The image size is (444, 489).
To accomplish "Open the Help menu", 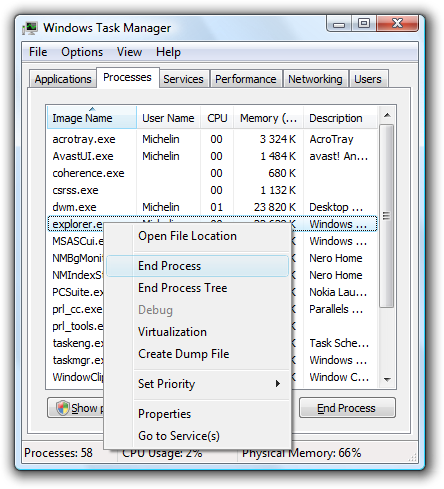I will click(168, 52).
